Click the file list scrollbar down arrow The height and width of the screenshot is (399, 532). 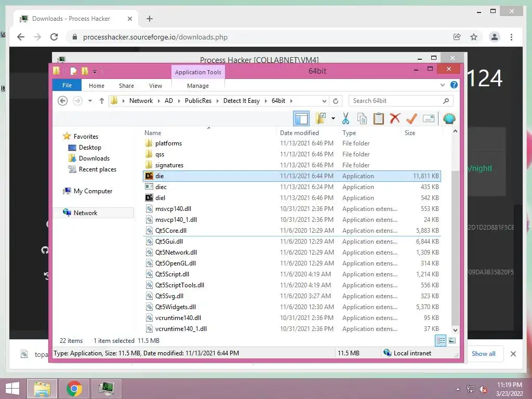click(455, 330)
